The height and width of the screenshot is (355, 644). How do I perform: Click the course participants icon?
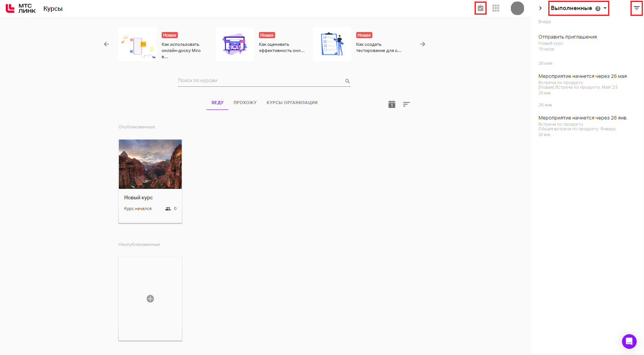[x=168, y=209]
